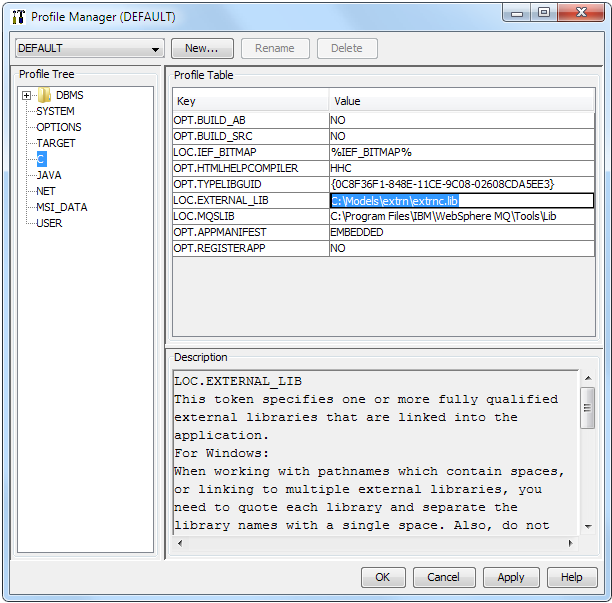The width and height of the screenshot is (612, 603).
Task: Open the DEFAULT profile dropdown
Action: pos(90,48)
